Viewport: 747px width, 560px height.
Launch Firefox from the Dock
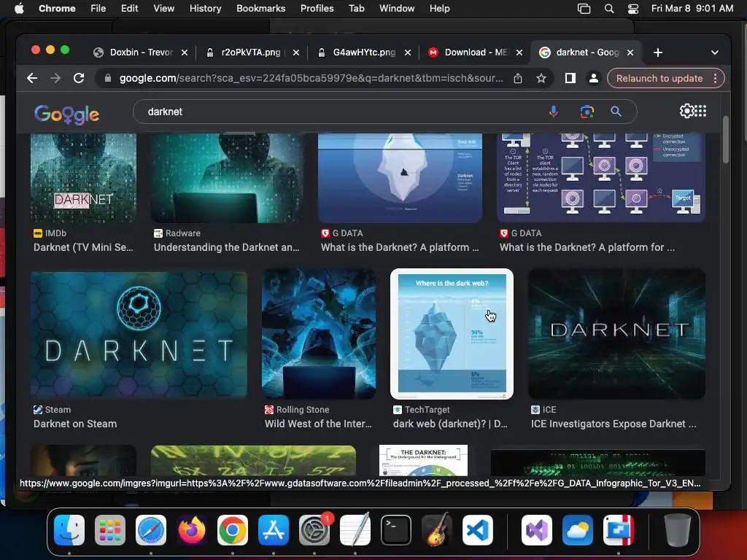[x=192, y=530]
